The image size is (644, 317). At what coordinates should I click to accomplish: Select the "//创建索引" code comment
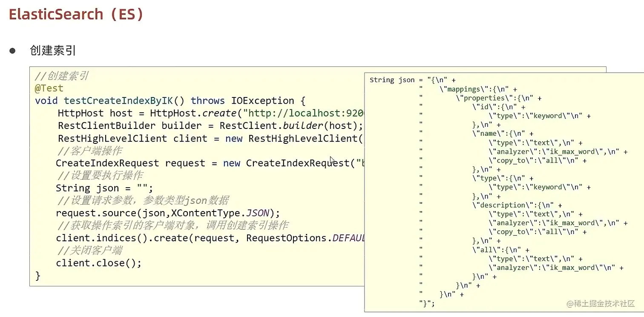click(62, 76)
